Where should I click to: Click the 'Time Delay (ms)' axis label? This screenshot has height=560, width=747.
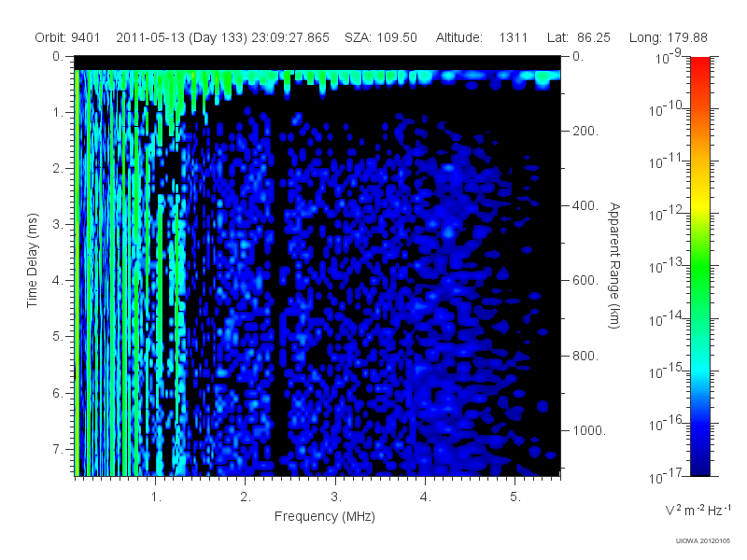click(x=32, y=260)
